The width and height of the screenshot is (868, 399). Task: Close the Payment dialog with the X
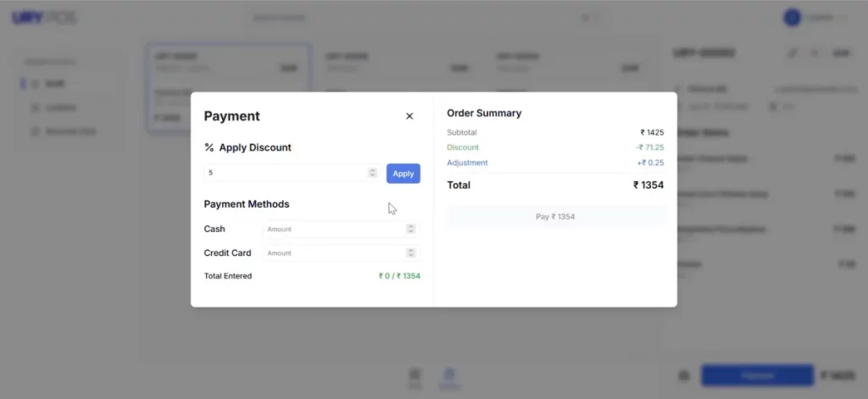coord(409,116)
